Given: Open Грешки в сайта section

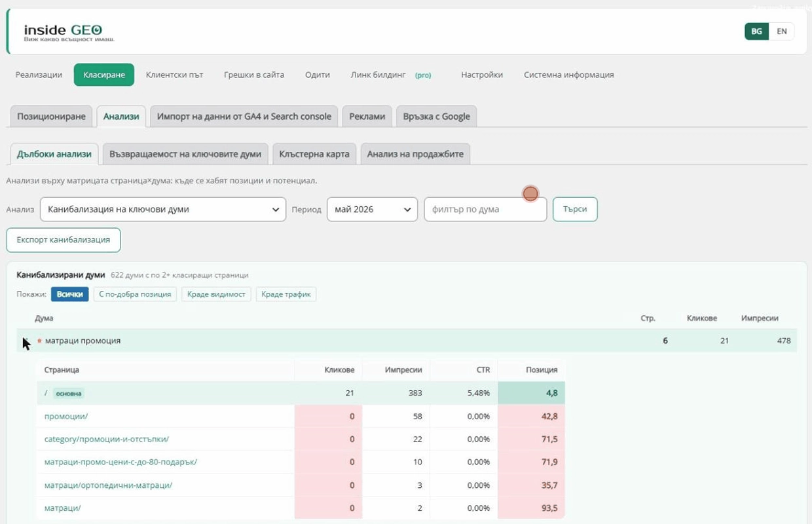Looking at the screenshot, I should click(x=254, y=75).
